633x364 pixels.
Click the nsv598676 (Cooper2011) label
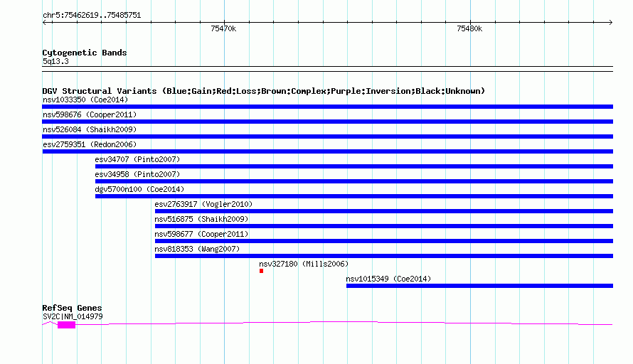[90, 114]
